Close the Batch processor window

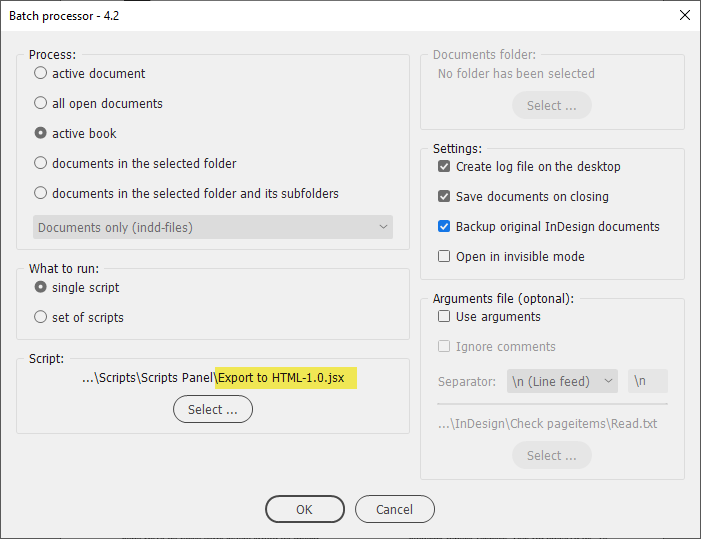(x=684, y=15)
